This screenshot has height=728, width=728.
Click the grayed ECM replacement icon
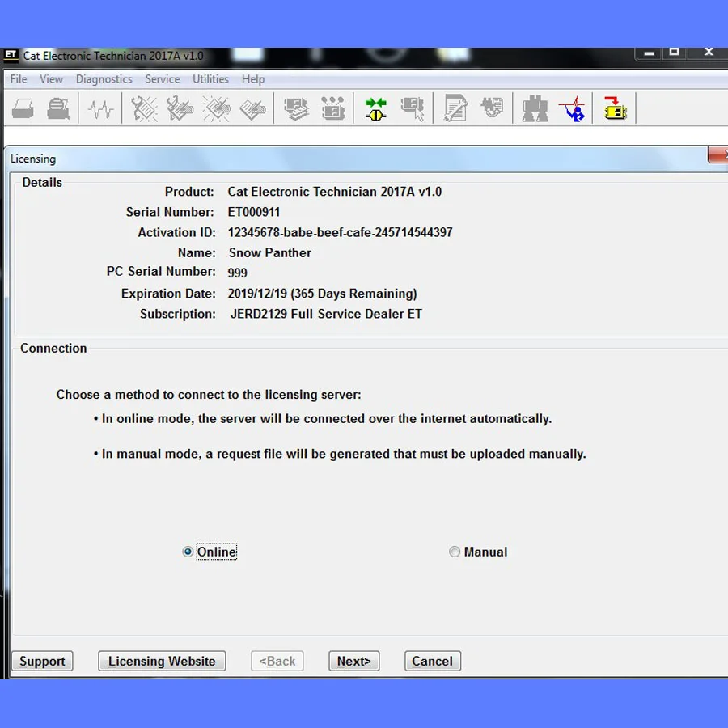[x=492, y=108]
